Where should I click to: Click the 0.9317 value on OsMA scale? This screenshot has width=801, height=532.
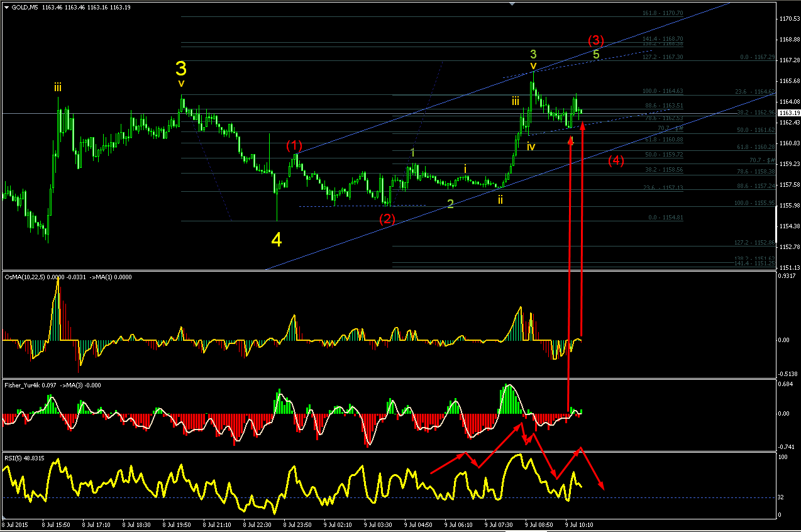[788, 276]
